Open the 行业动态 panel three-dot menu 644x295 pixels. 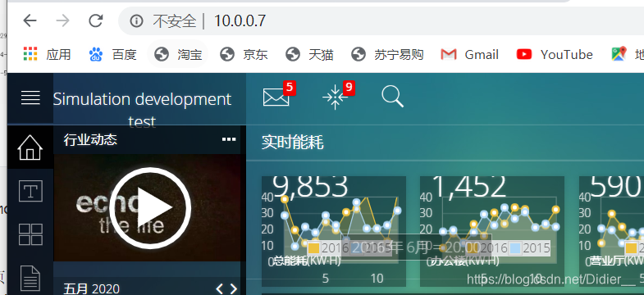click(x=229, y=139)
